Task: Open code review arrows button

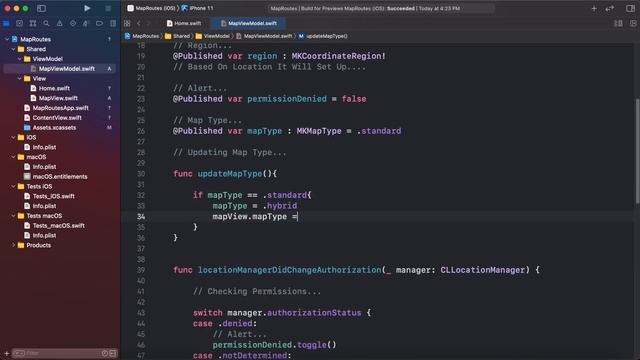Action: point(610,8)
